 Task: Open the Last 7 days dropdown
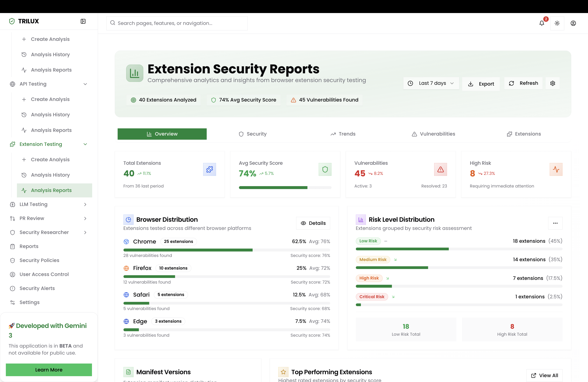point(431,83)
